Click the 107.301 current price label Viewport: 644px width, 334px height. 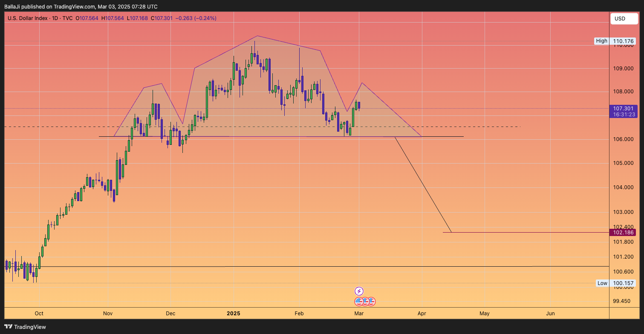(x=624, y=108)
